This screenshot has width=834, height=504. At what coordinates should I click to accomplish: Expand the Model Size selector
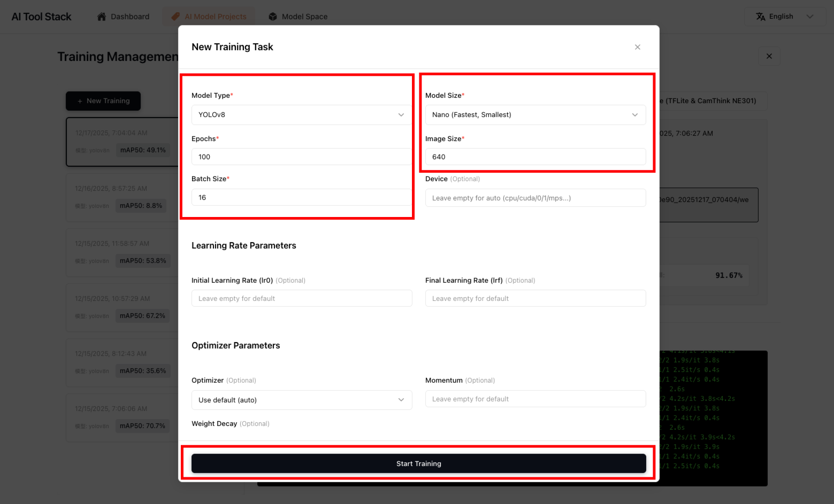[x=535, y=115]
